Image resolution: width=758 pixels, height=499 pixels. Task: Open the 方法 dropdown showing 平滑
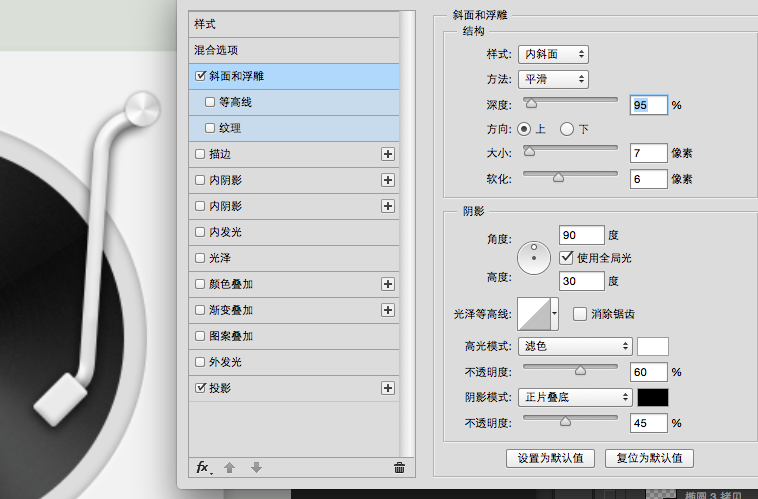[553, 79]
